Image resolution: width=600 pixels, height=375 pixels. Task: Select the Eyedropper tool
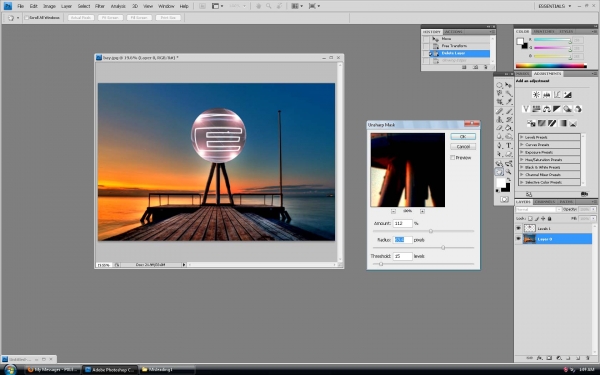[509, 102]
